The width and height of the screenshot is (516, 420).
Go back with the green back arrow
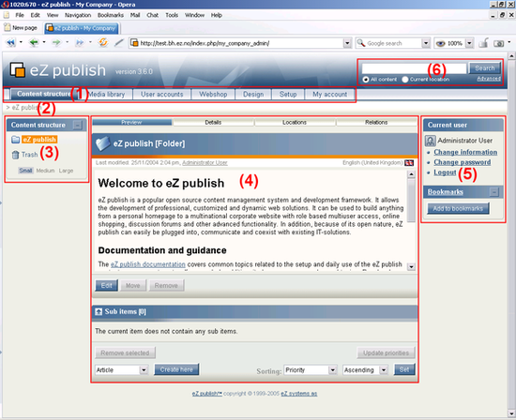click(34, 43)
